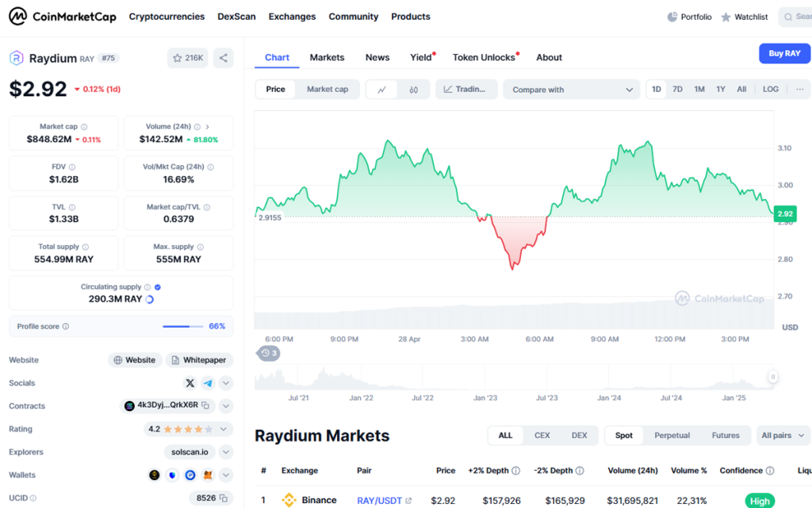The height and width of the screenshot is (508, 812).
Task: Expand the Contracts list chevron
Action: point(226,406)
